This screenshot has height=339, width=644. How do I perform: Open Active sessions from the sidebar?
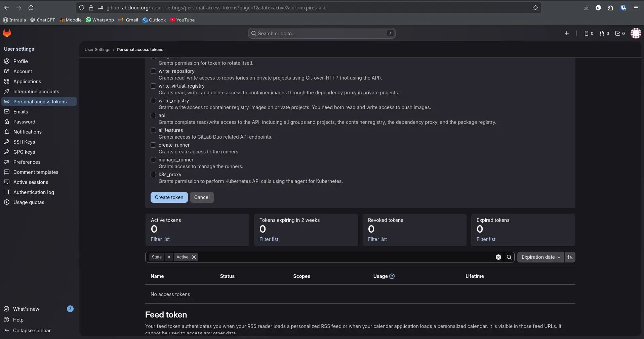click(x=30, y=182)
